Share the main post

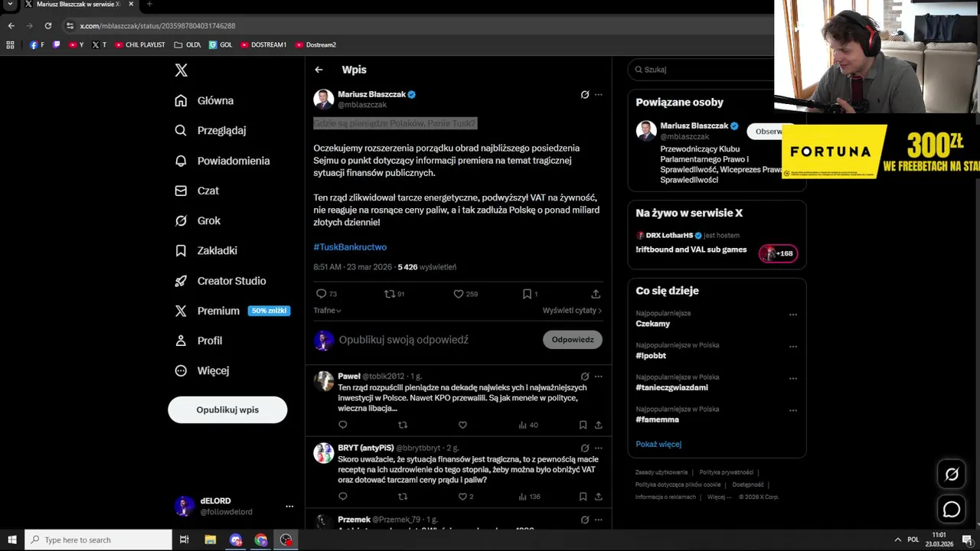coord(596,294)
